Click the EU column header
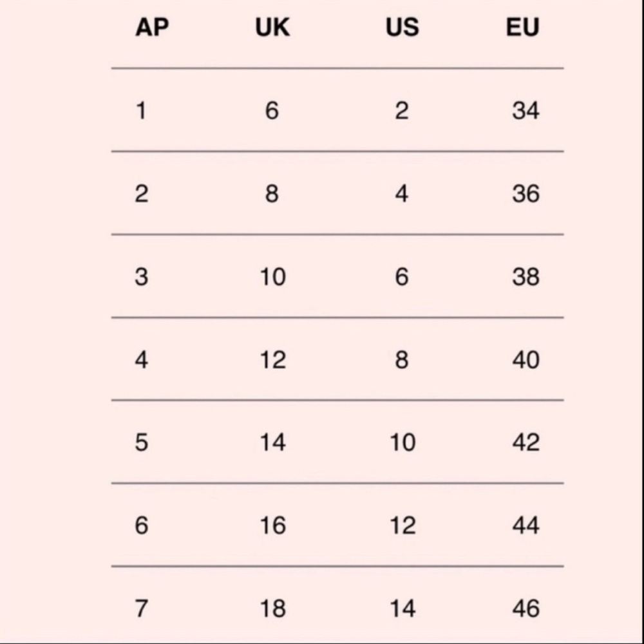The width and height of the screenshot is (644, 644). 523,28
